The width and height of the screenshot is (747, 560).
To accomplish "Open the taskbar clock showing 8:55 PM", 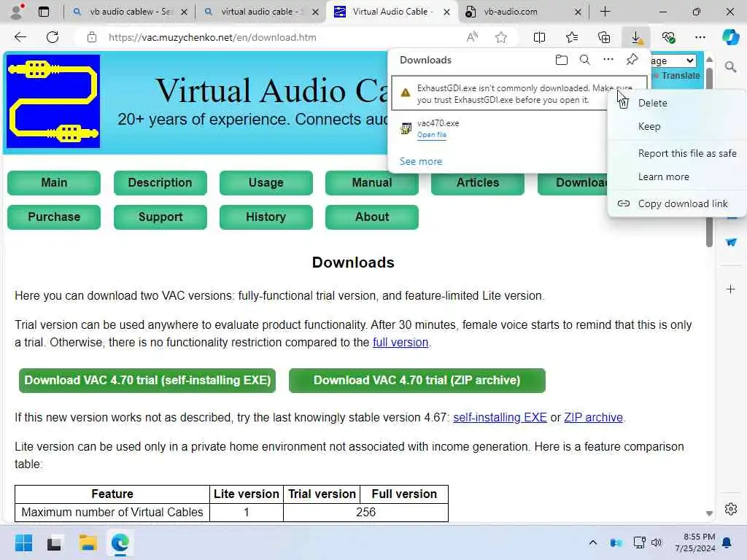I will tap(694, 542).
